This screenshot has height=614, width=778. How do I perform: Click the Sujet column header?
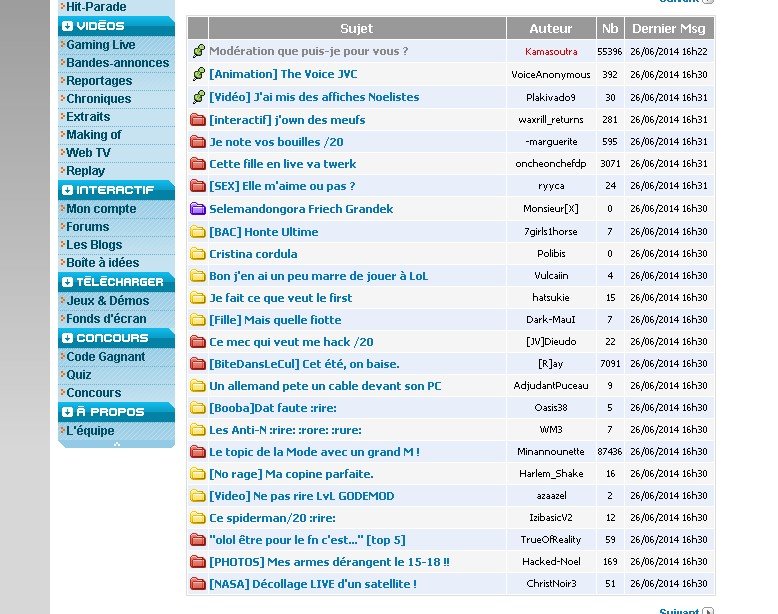356,29
